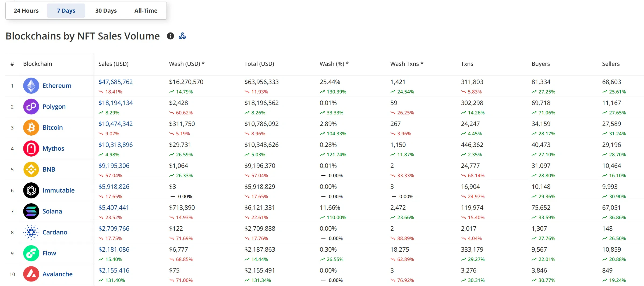Click the Bitcoin logo icon

[x=31, y=128]
